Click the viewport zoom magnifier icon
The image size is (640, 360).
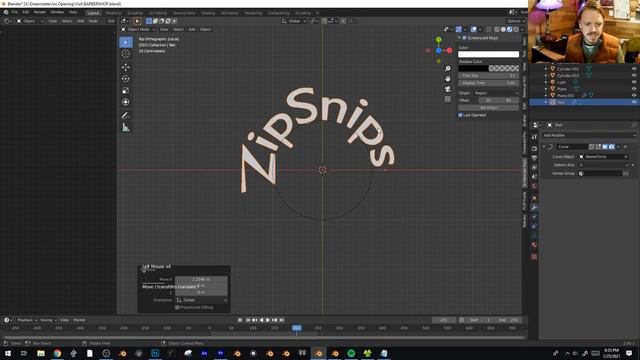[448, 69]
